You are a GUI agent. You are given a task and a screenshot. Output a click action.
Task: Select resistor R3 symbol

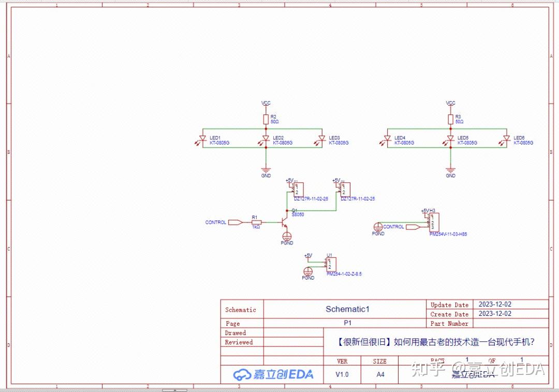tap(451, 119)
